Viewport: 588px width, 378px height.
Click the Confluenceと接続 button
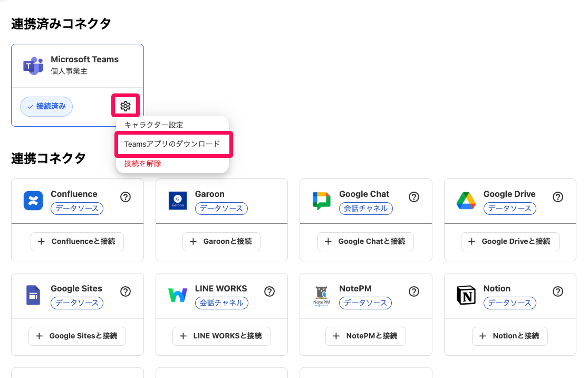77,241
